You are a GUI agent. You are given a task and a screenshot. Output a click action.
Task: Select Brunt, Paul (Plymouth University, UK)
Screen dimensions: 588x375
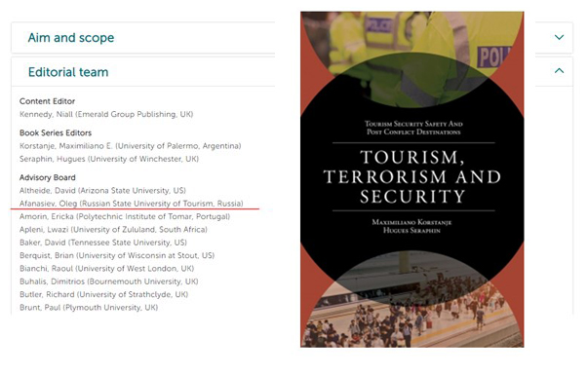[x=89, y=307]
